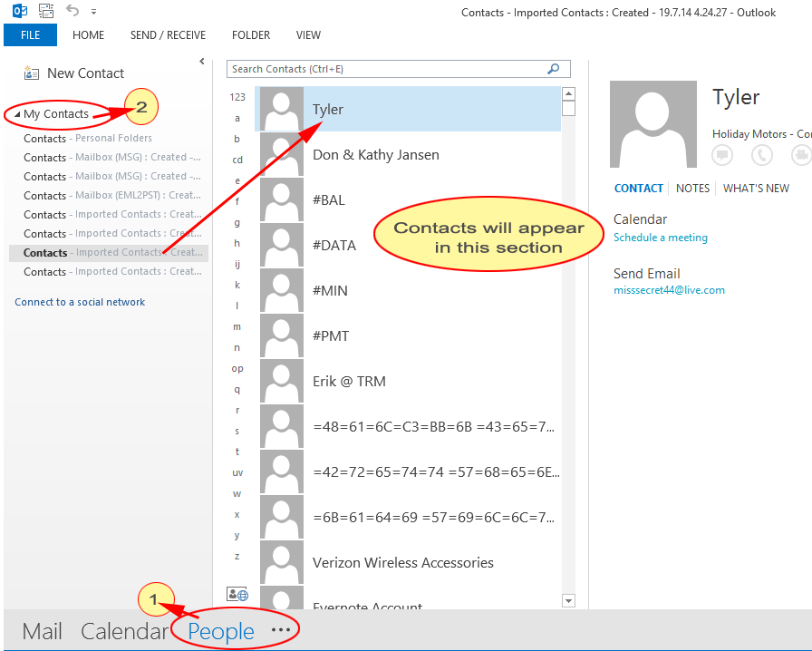Click Connect to a social network link

[80, 302]
